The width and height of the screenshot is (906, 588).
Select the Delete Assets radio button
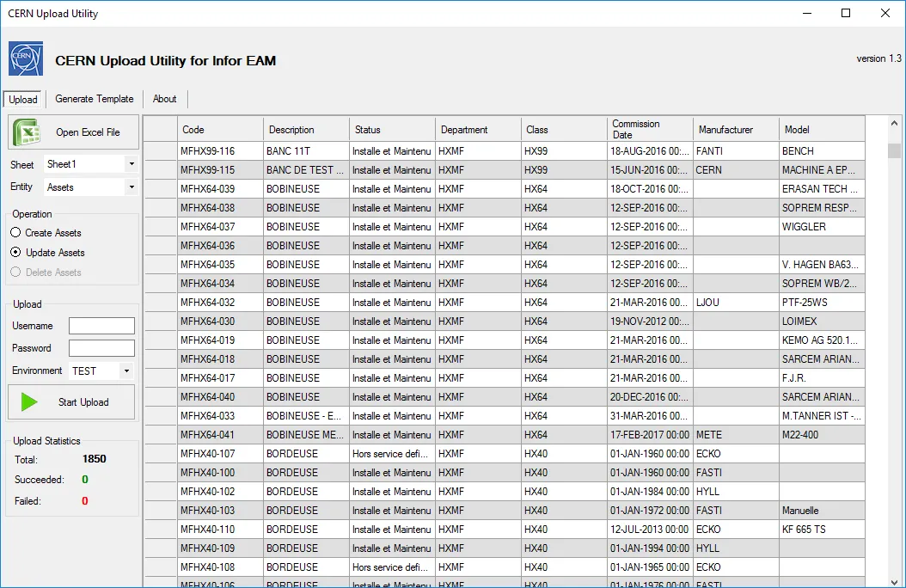click(x=15, y=272)
